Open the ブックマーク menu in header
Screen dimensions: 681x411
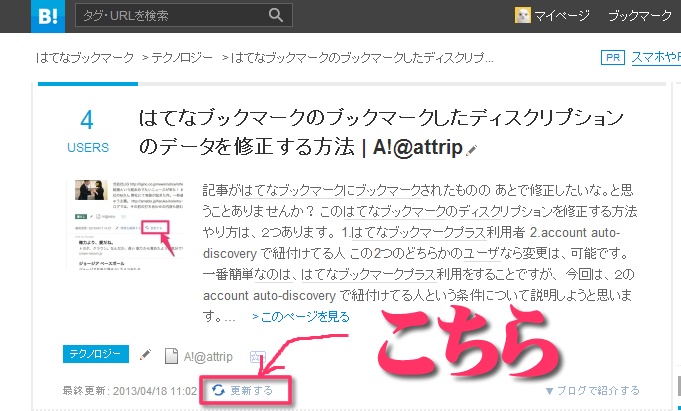(x=640, y=15)
